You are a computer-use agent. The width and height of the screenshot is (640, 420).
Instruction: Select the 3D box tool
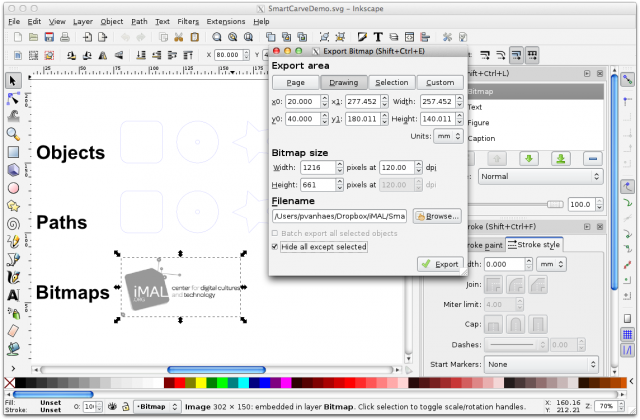coord(13,170)
